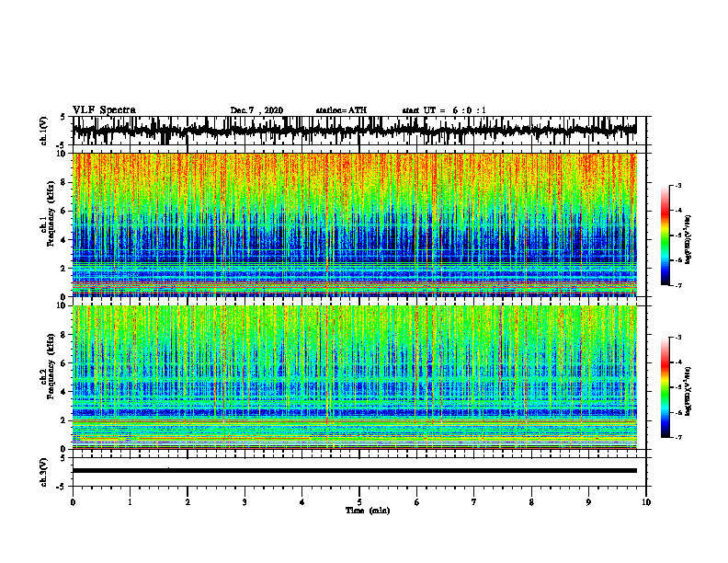The height and width of the screenshot is (563, 728).
Task: Click the "ch.1(V)" axis label
Action: [44, 131]
